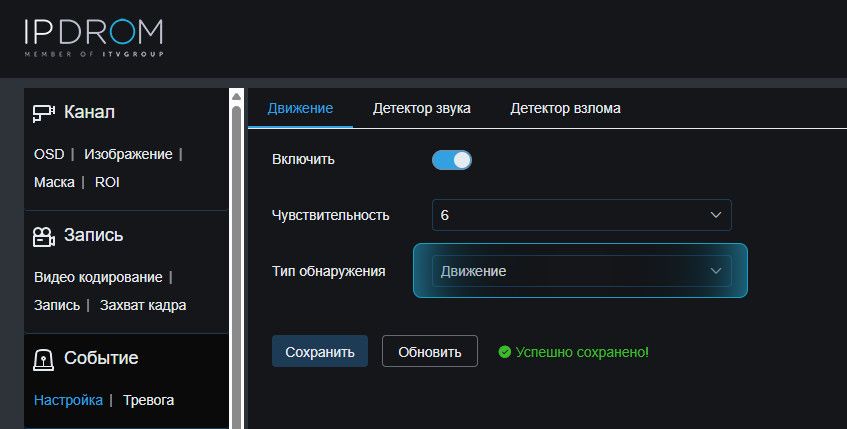Disable the Включить motion toggle
The image size is (847, 429).
[452, 160]
